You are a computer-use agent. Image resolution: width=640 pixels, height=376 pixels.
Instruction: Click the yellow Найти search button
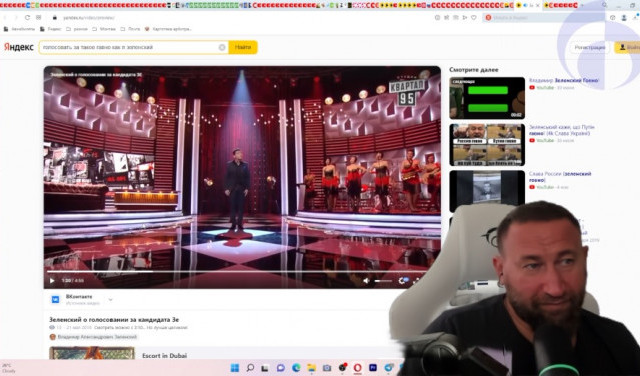tap(243, 47)
